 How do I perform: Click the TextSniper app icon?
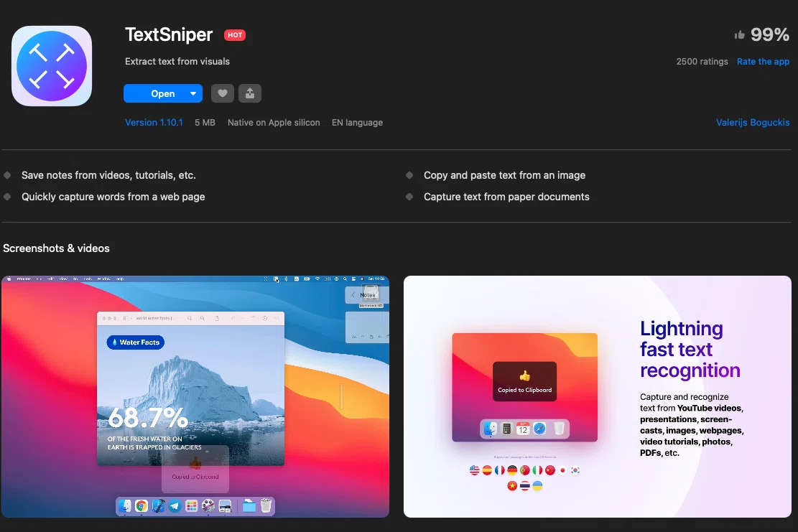(x=52, y=66)
